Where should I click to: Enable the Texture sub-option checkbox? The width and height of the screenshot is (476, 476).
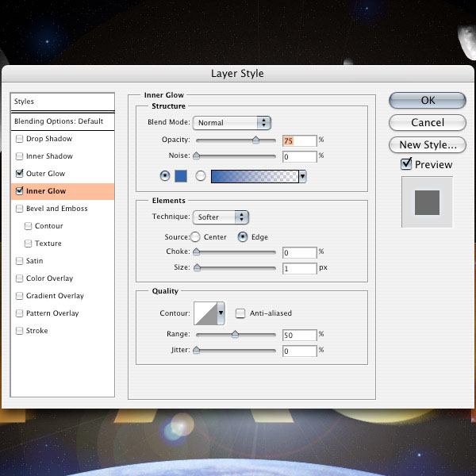[x=28, y=244]
